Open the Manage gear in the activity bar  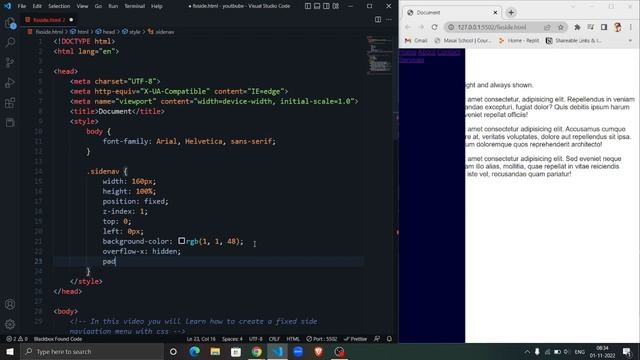tap(10, 324)
